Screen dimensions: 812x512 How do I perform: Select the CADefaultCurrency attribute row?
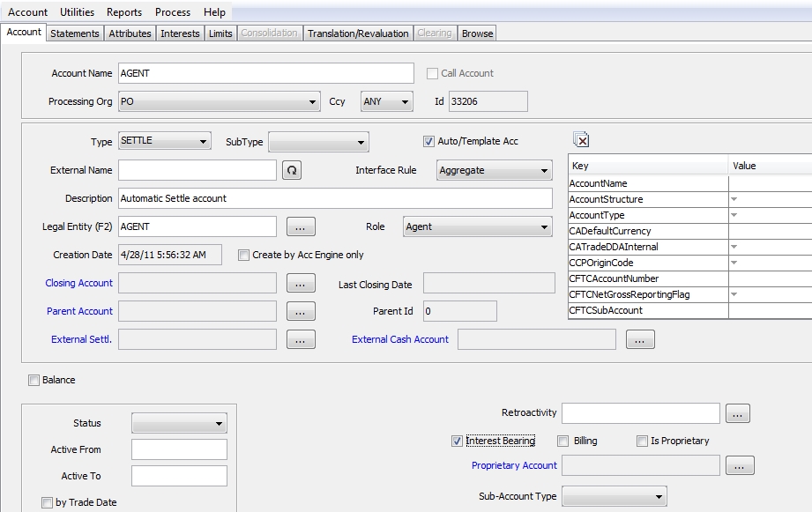[689, 231]
